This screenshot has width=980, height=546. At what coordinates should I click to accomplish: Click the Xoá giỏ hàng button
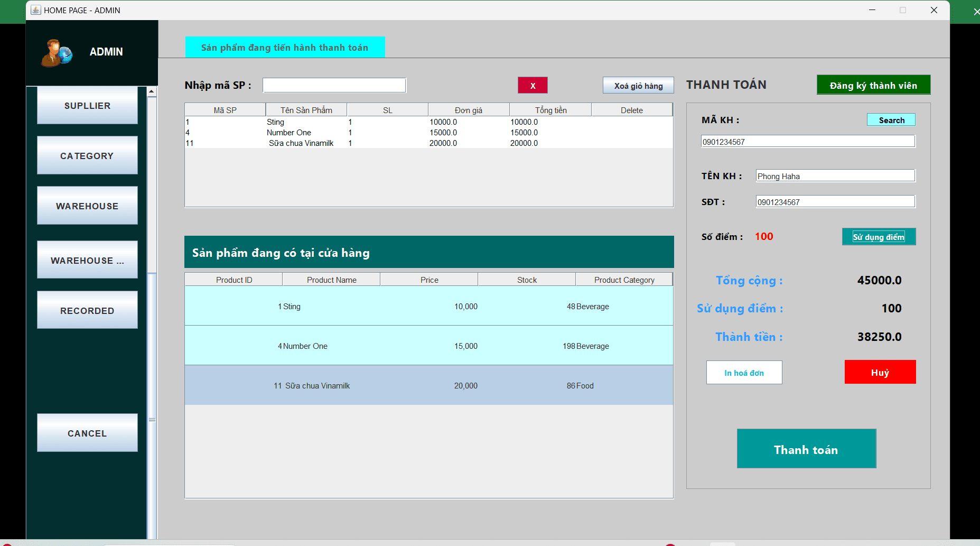(x=638, y=86)
